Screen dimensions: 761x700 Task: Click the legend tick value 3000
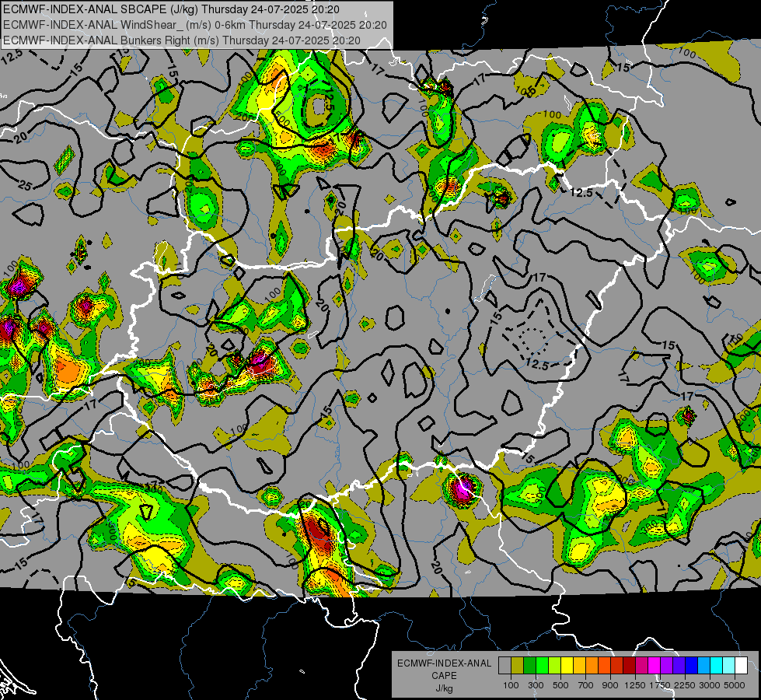[x=710, y=685]
